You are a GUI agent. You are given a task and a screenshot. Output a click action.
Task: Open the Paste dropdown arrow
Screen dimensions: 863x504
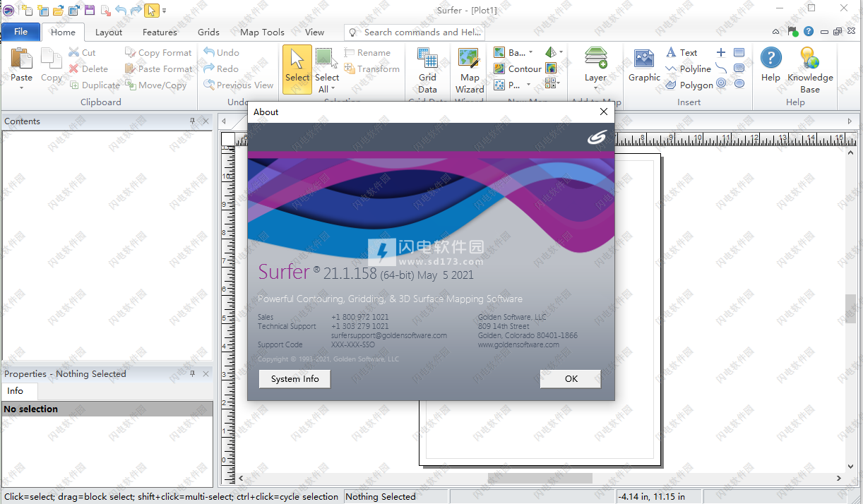click(21, 88)
